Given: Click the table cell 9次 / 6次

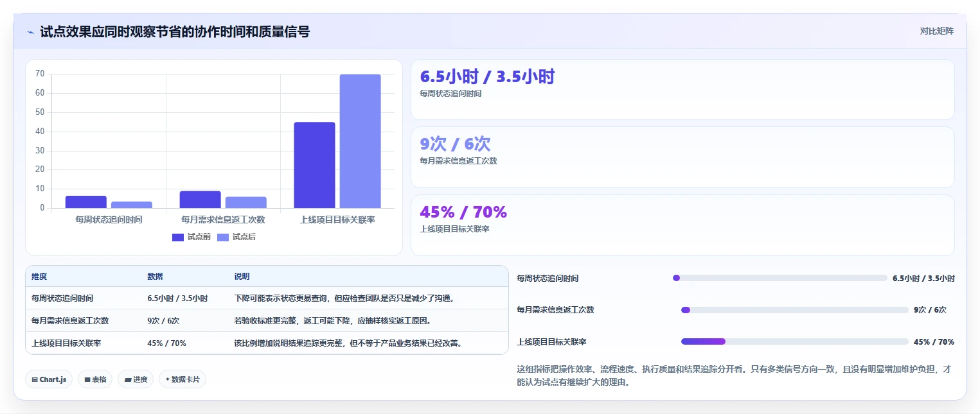Looking at the screenshot, I should click(x=163, y=320).
